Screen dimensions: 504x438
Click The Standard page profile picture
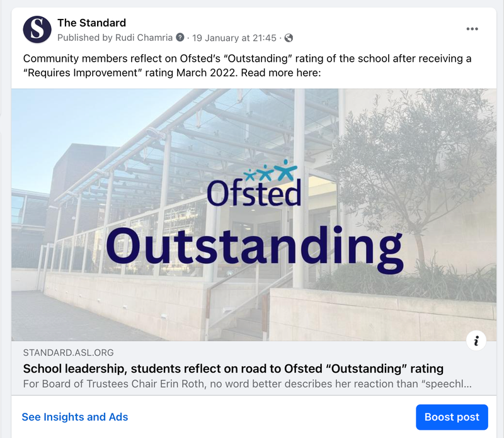[x=37, y=30]
